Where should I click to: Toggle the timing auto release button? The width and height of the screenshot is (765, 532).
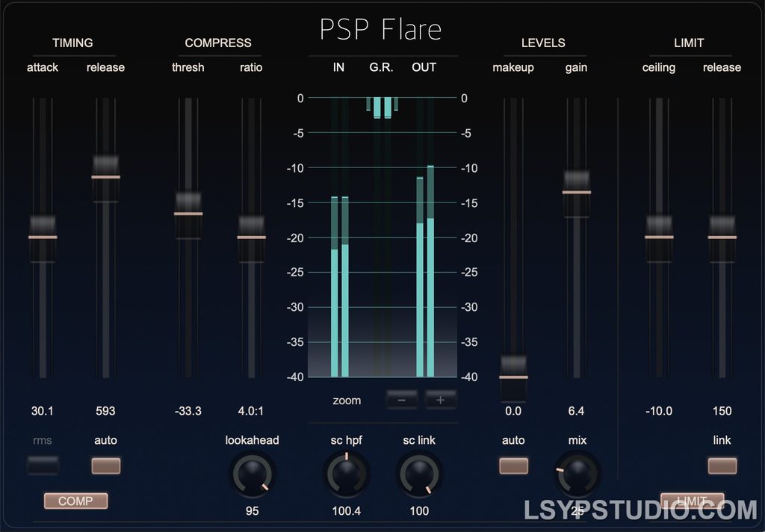[106, 466]
